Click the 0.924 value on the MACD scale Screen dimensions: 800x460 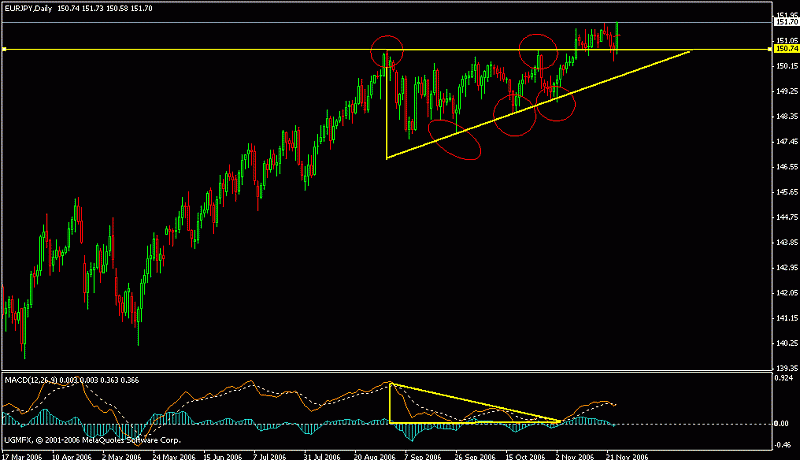pyautogui.click(x=785, y=378)
